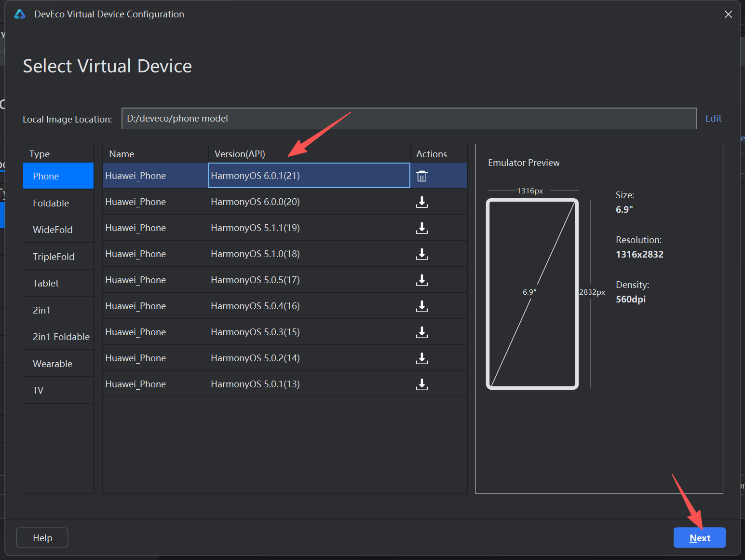Click the phone outline in Emulator Preview
Screen dimensions: 745x560
(532, 294)
